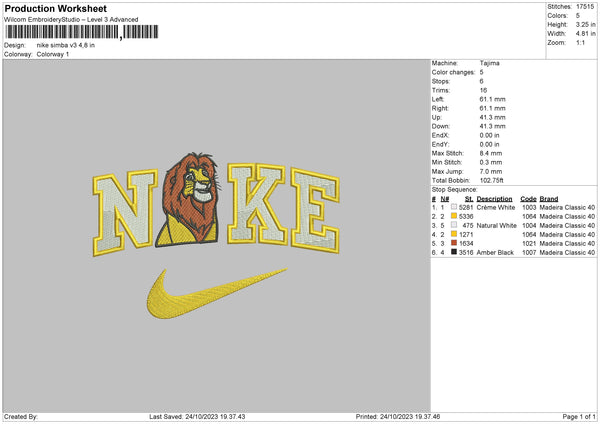Click the Creme White color swatch

pyautogui.click(x=454, y=207)
